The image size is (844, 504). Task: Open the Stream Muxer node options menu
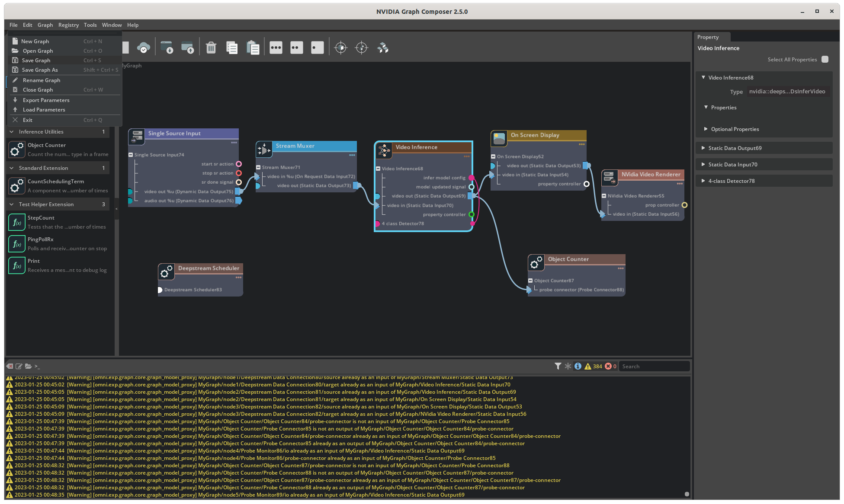pyautogui.click(x=351, y=156)
